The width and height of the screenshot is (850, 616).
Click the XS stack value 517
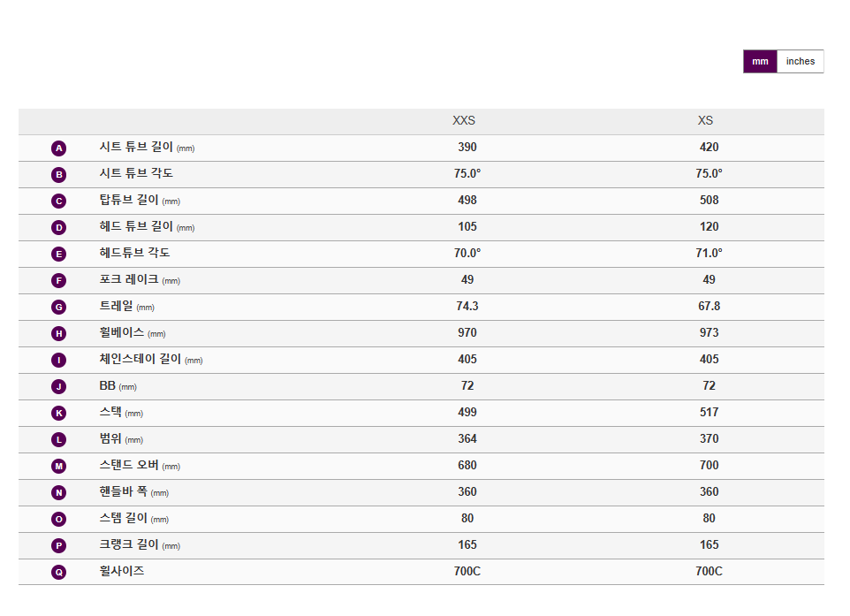[x=709, y=413]
